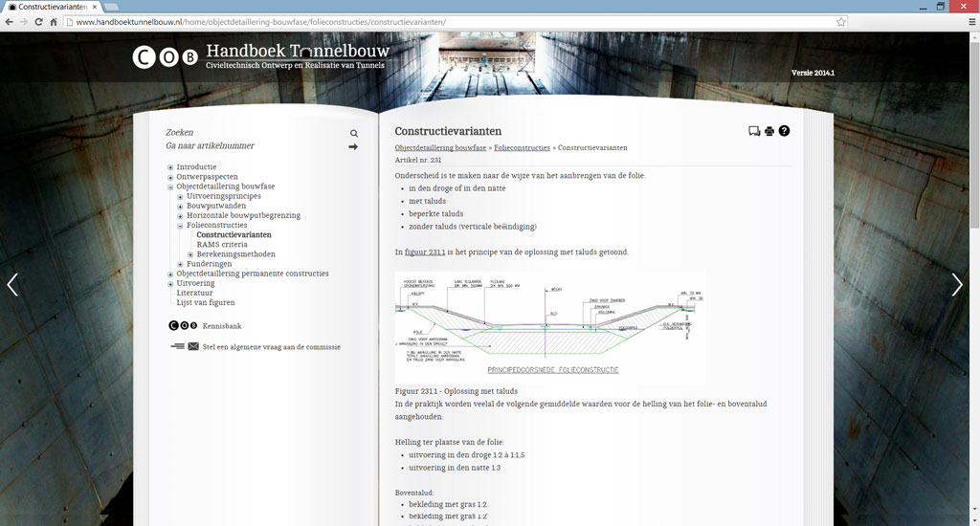Open RAMS criteria in the tree
The height and width of the screenshot is (526, 980).
click(222, 245)
